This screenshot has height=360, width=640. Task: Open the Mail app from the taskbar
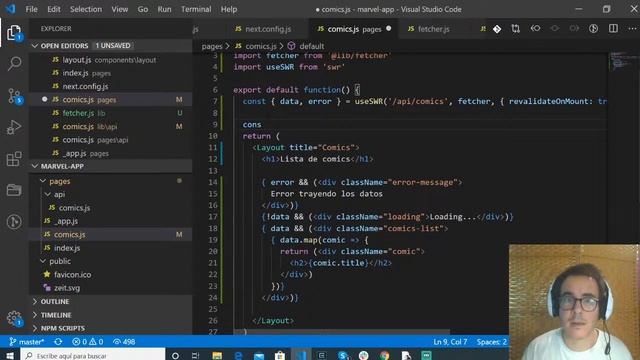(259, 356)
